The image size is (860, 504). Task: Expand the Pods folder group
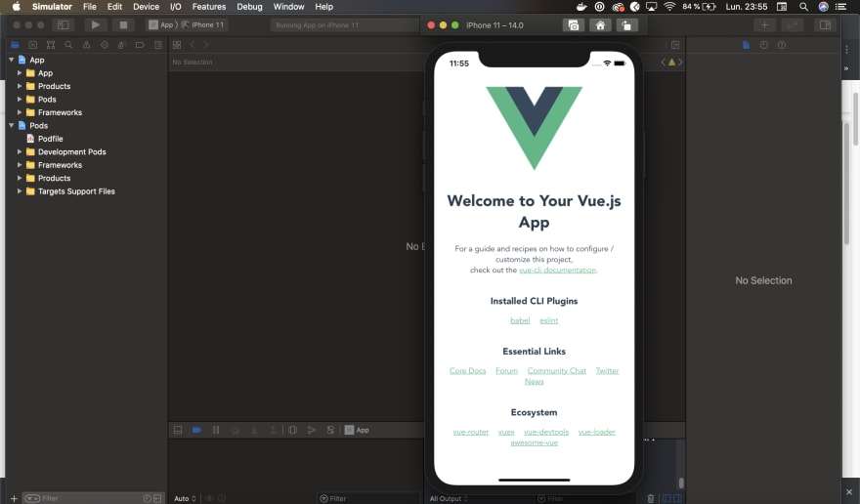click(20, 99)
